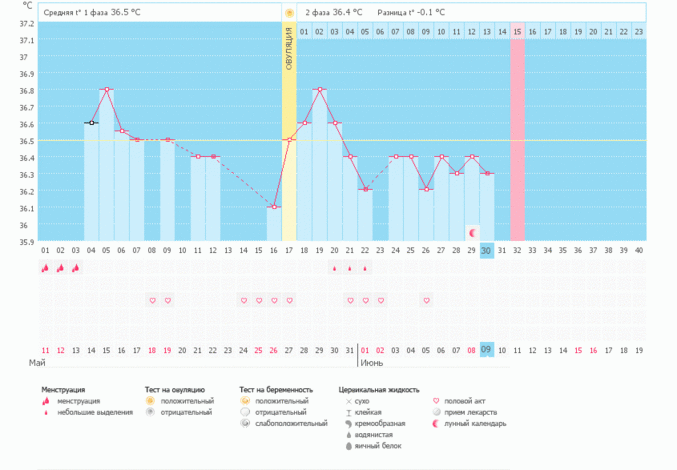
Task: Select the lowest temperature point on cycle day 16
Action: tap(273, 207)
